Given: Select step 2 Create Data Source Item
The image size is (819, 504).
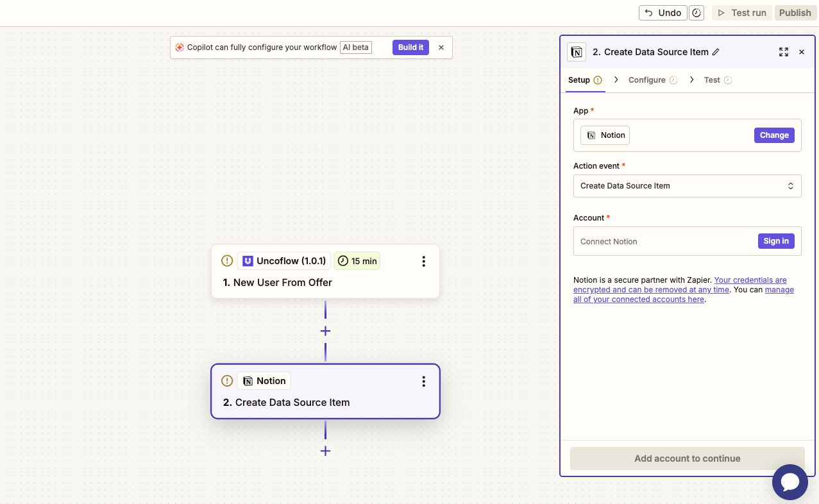Looking at the screenshot, I should tap(325, 391).
